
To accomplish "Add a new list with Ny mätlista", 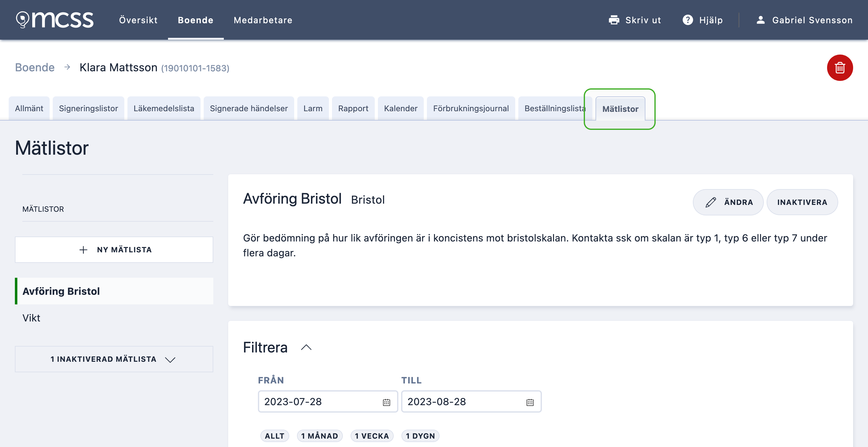I will pos(114,250).
